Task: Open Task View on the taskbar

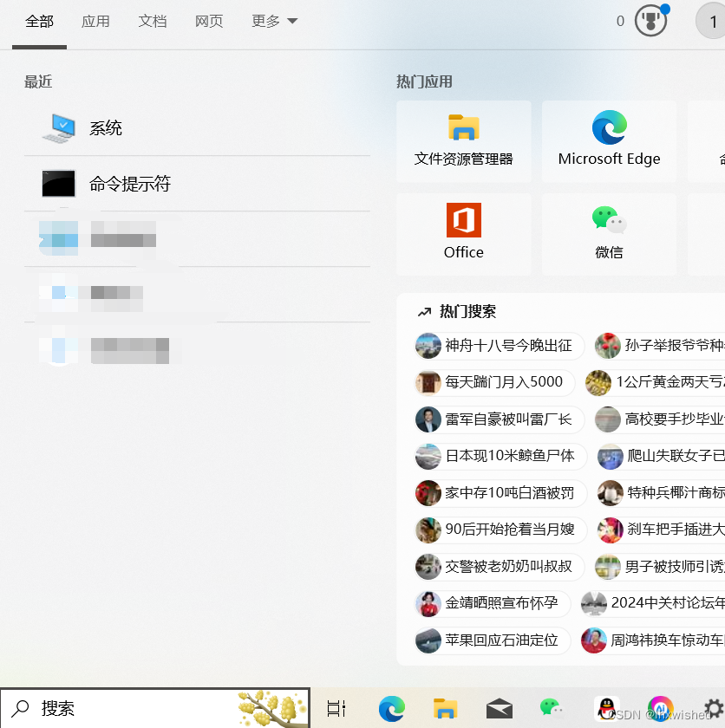Action: (x=336, y=709)
